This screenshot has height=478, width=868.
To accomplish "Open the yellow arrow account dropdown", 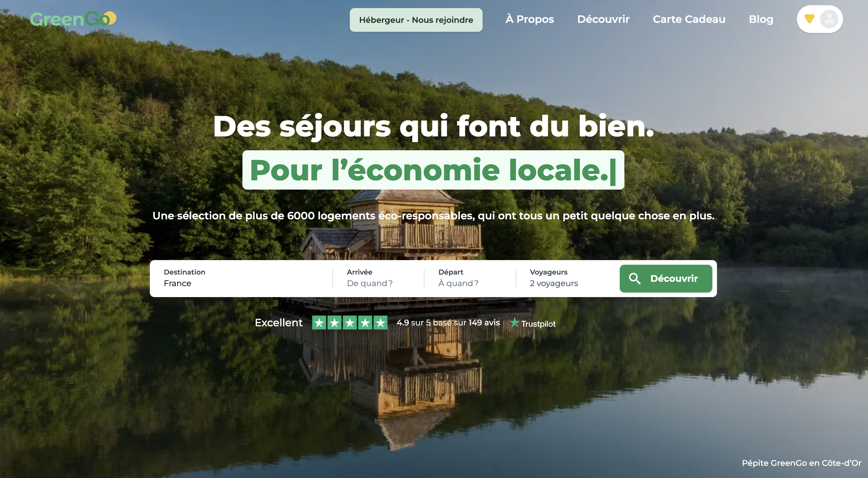I will click(809, 19).
